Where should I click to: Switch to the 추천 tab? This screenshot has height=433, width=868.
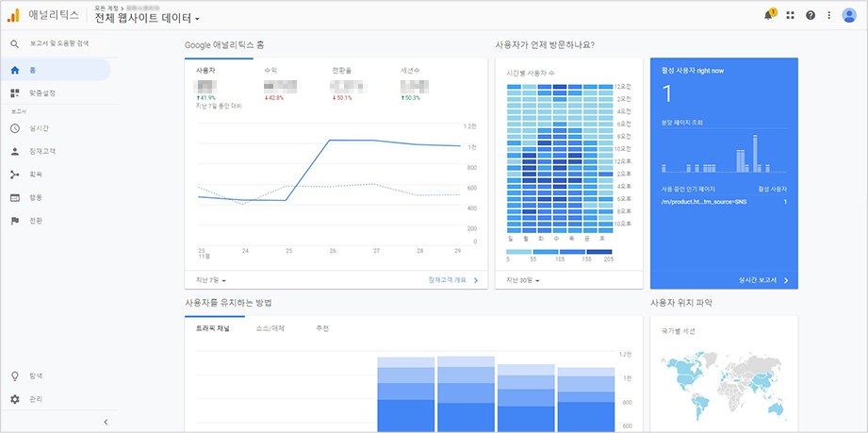[x=322, y=328]
